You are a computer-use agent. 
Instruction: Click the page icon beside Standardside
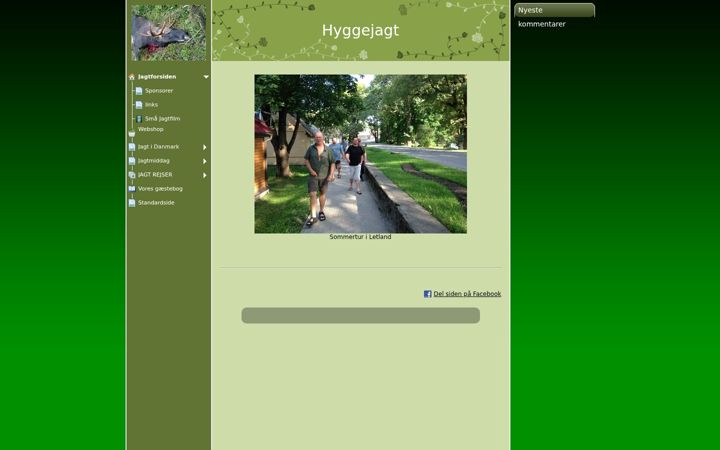click(132, 202)
